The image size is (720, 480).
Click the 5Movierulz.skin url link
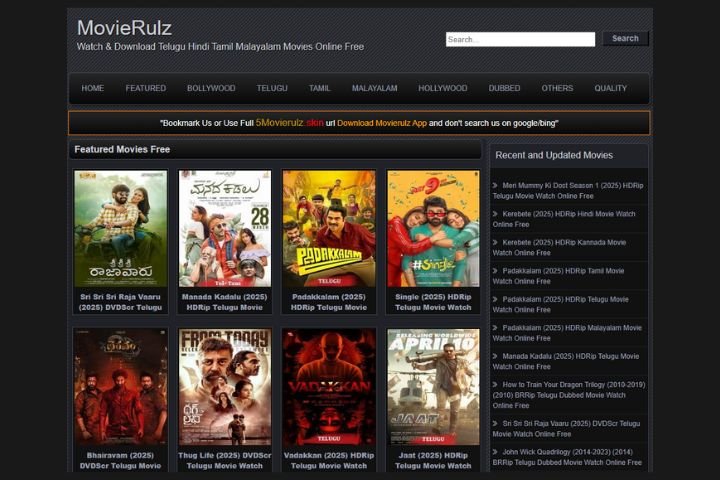coord(289,123)
